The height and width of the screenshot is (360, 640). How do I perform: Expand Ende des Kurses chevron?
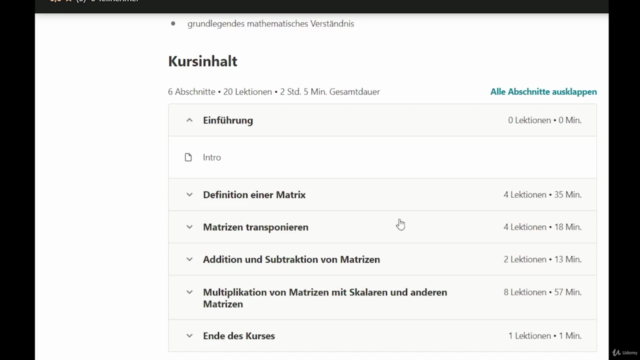(189, 336)
